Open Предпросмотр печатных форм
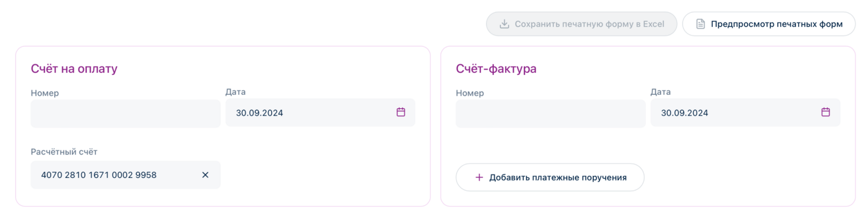868x216 pixels. pyautogui.click(x=776, y=24)
